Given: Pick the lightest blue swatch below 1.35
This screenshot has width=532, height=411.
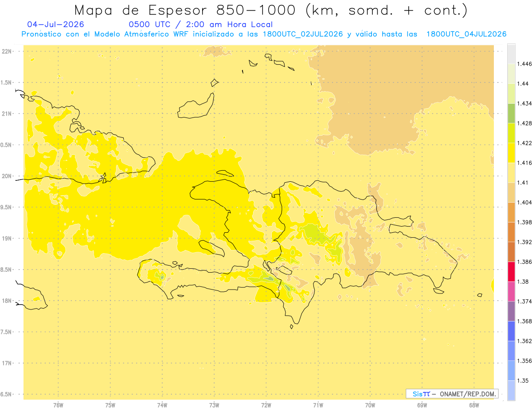Looking at the screenshot, I should click(x=511, y=391).
